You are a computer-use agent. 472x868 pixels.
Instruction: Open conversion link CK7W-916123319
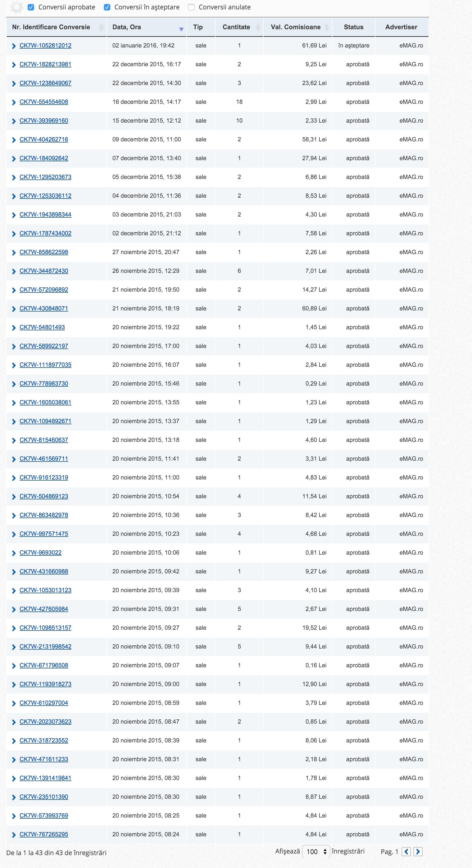(x=44, y=478)
